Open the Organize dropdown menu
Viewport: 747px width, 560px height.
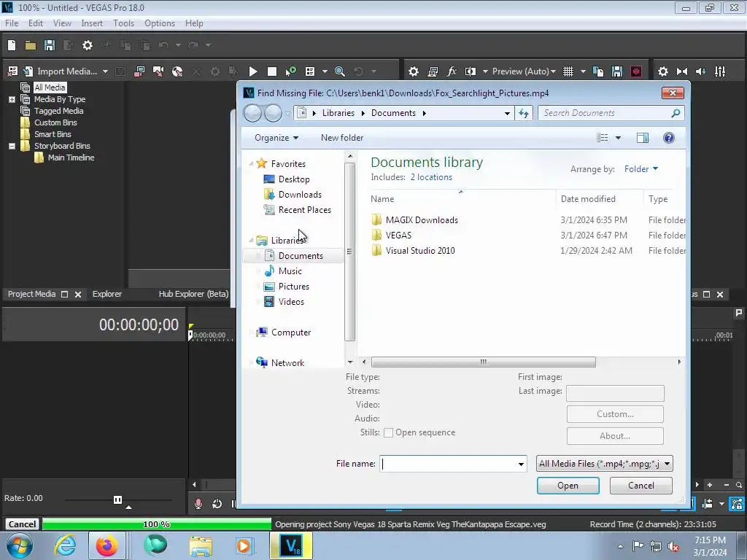(x=276, y=138)
